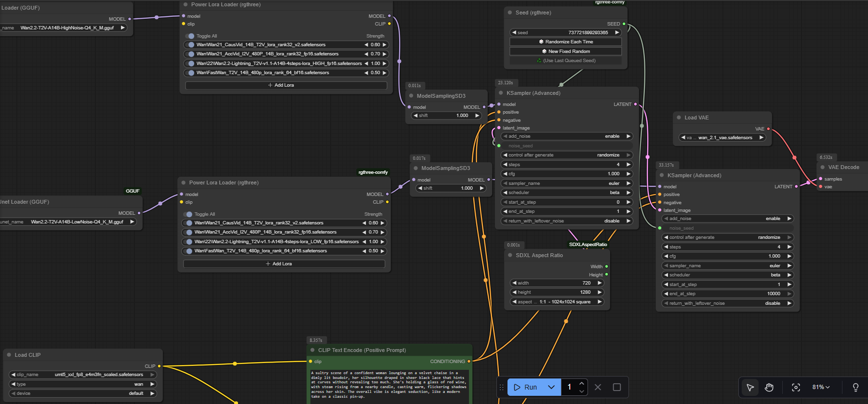Click the Randomize Each Time button
The image size is (868, 404).
tap(565, 42)
